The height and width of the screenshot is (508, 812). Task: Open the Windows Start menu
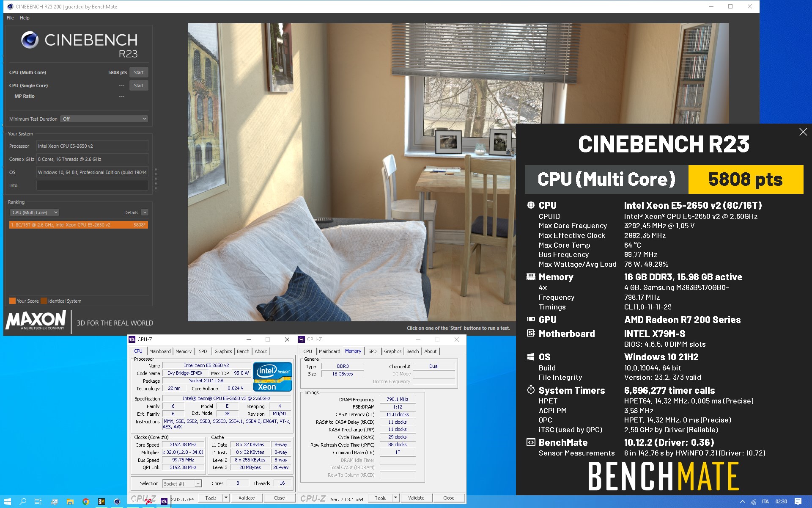(8, 502)
